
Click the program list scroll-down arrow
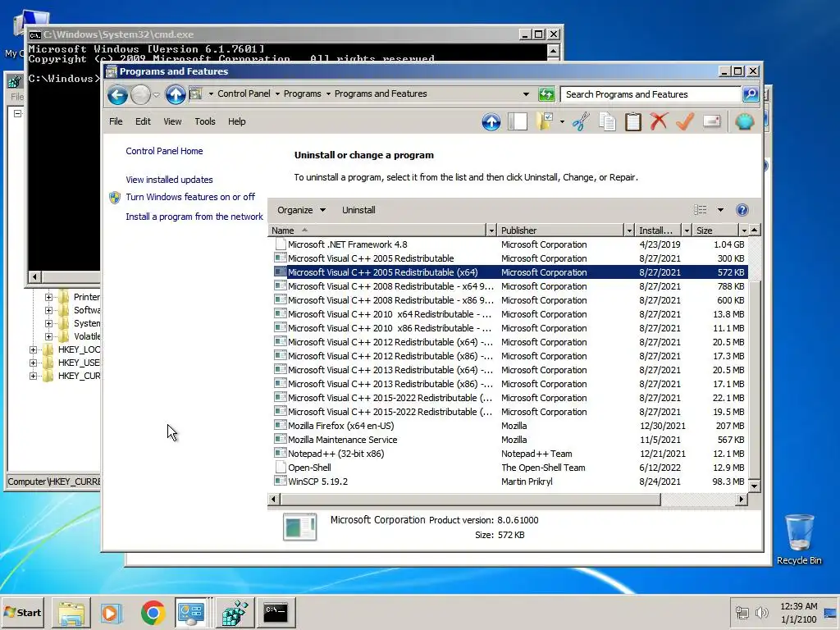[x=754, y=486]
